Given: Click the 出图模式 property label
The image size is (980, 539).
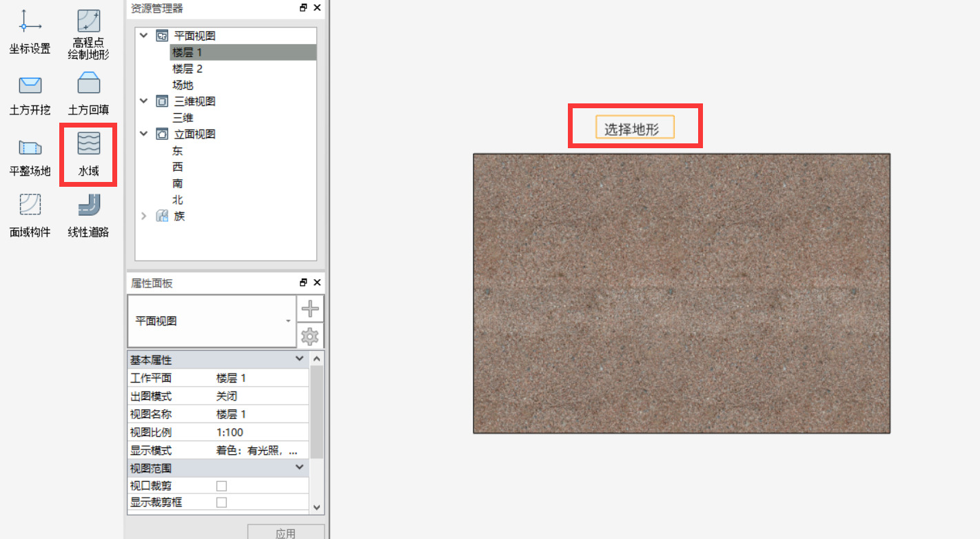Looking at the screenshot, I should coord(151,396).
